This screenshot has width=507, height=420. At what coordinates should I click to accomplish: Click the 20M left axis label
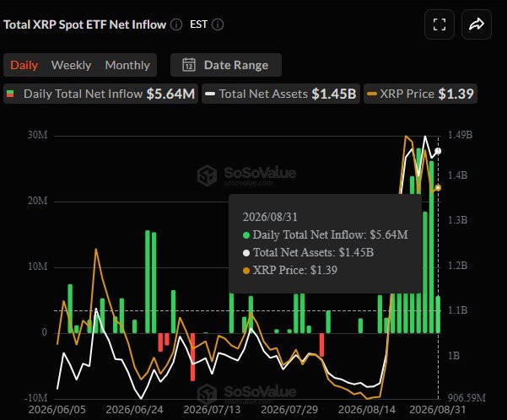pos(37,201)
